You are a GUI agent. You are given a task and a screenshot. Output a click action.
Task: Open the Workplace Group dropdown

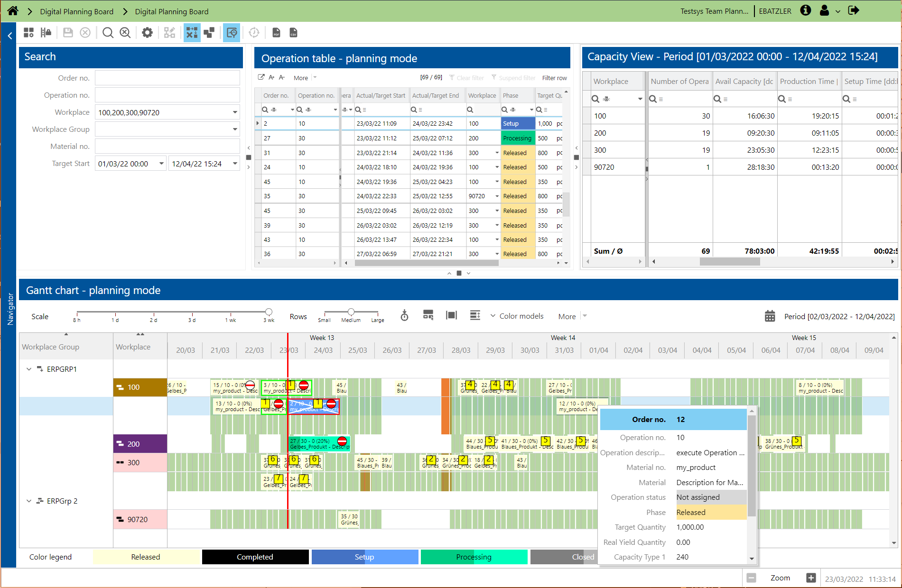click(x=234, y=129)
